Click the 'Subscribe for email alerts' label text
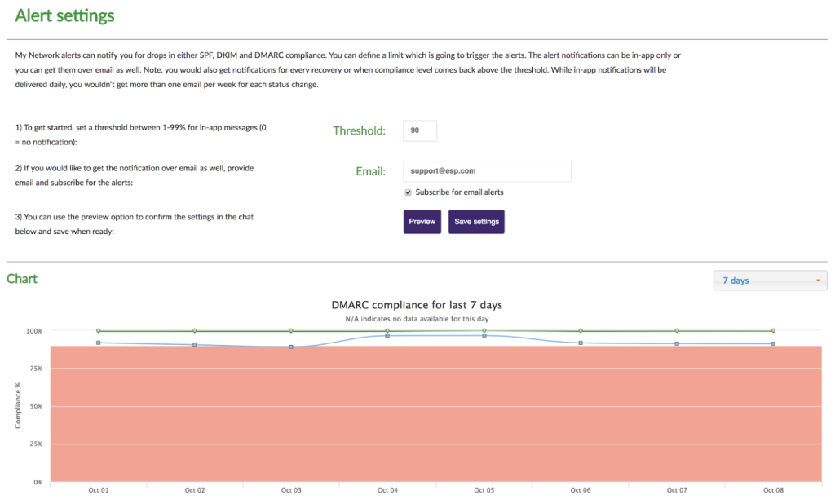Screen dimensions: 835x504 coord(459,192)
